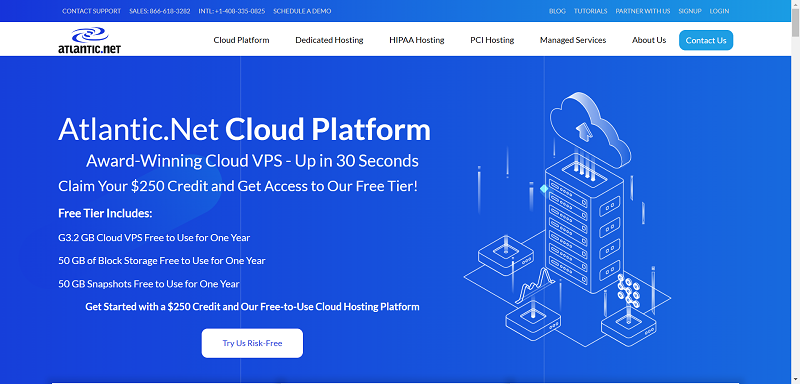Click 'Get Started with a $250 Credit' text
Image resolution: width=800 pixels, height=384 pixels.
click(252, 307)
